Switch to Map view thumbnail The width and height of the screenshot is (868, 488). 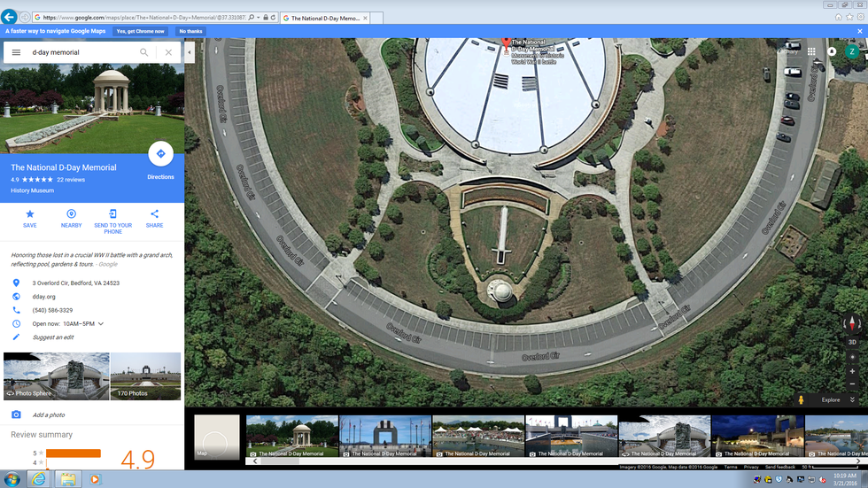tap(216, 437)
